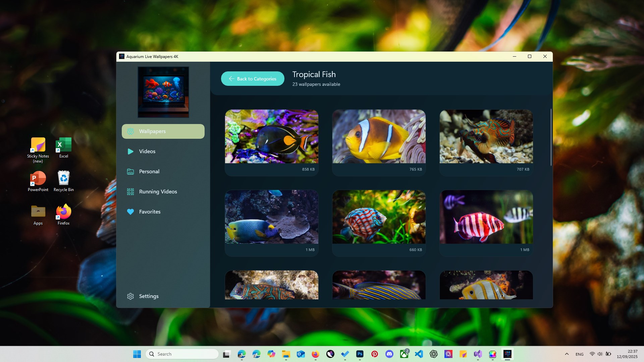Launch Visual Studio Code from the taskbar
644x362 pixels.
click(x=419, y=354)
